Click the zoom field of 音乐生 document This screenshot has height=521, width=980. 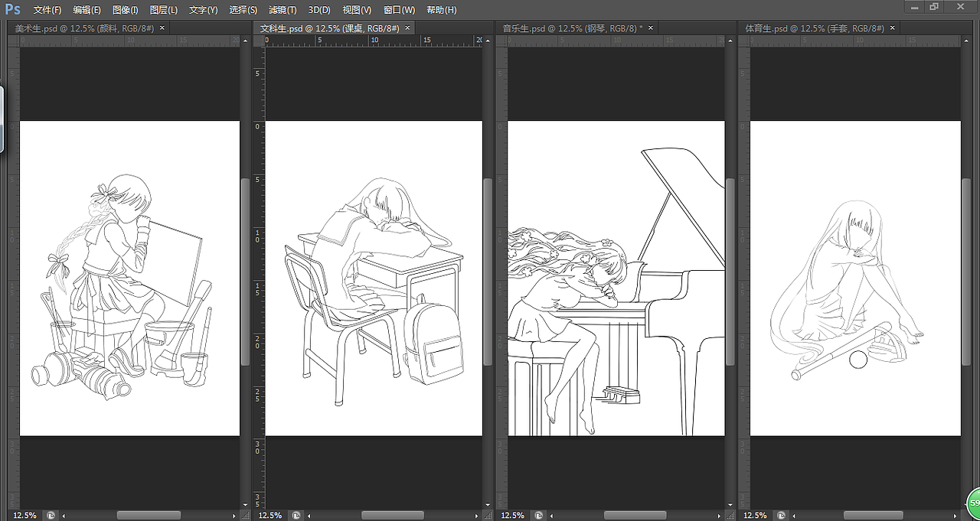click(x=512, y=516)
